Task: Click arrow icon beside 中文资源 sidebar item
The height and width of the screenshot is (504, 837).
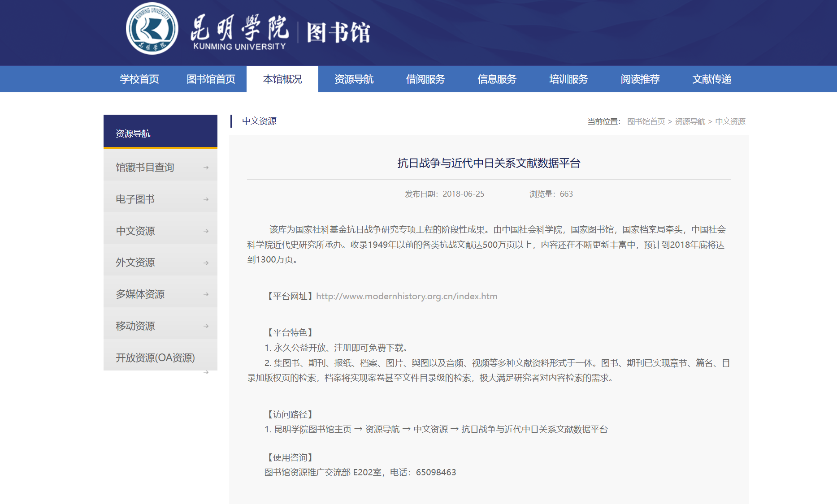Action: tap(206, 231)
